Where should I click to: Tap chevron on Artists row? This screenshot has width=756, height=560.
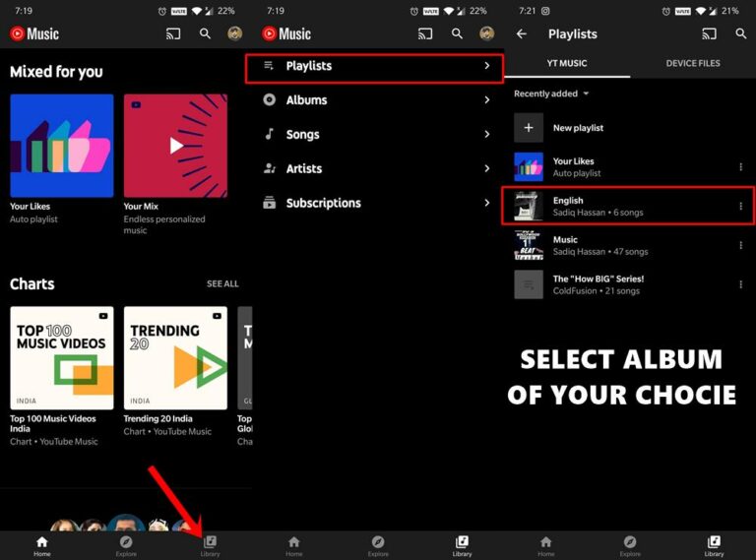pyautogui.click(x=487, y=168)
